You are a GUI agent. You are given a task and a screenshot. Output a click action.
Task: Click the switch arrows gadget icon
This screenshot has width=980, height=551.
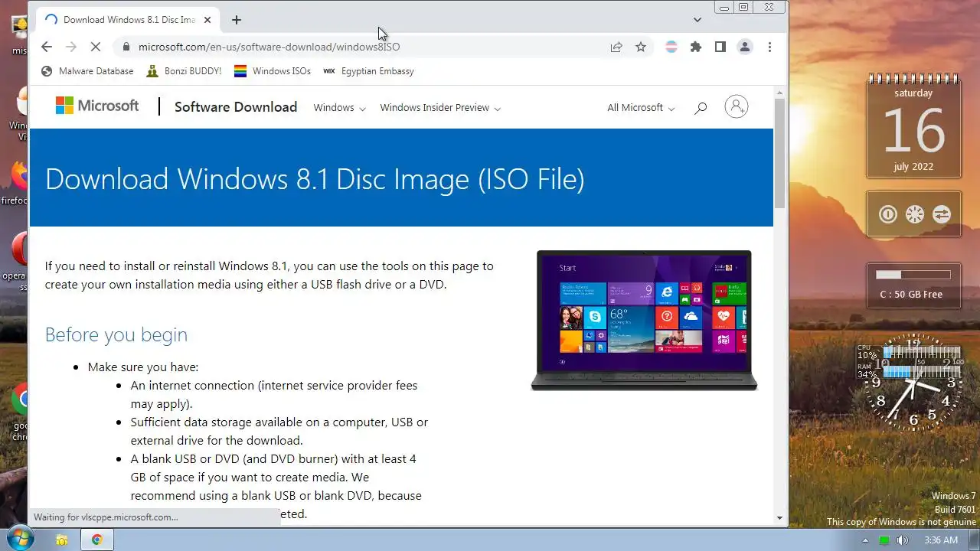(942, 214)
